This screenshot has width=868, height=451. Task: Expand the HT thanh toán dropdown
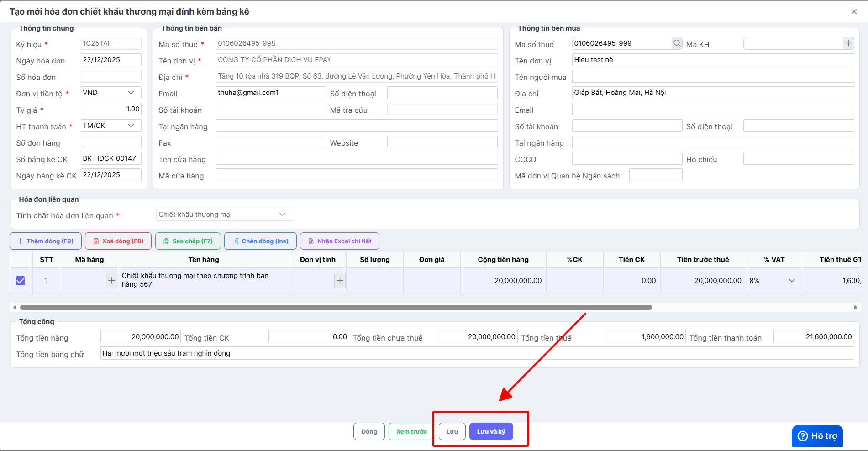[x=111, y=126]
